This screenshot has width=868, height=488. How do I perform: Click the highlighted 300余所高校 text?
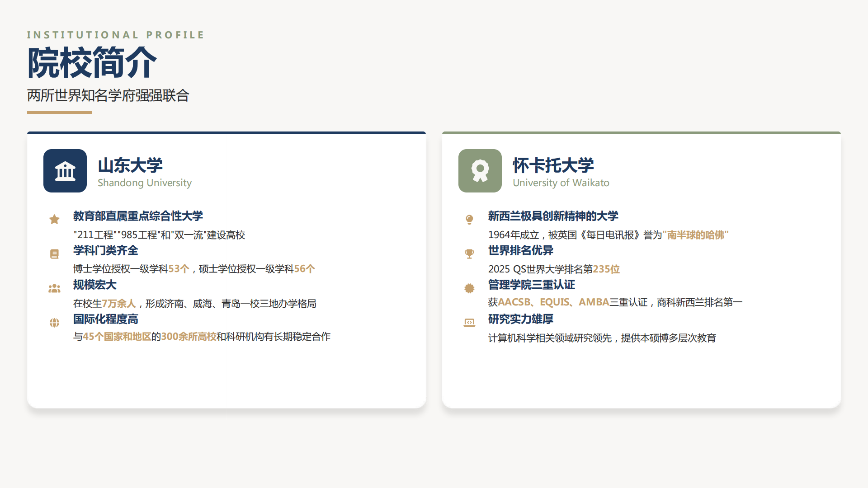[189, 337]
